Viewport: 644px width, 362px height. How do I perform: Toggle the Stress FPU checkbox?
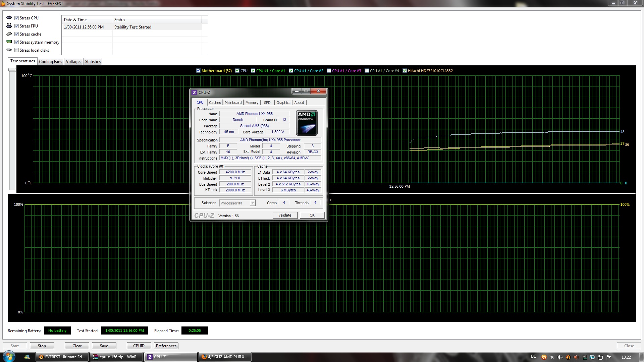pos(16,26)
